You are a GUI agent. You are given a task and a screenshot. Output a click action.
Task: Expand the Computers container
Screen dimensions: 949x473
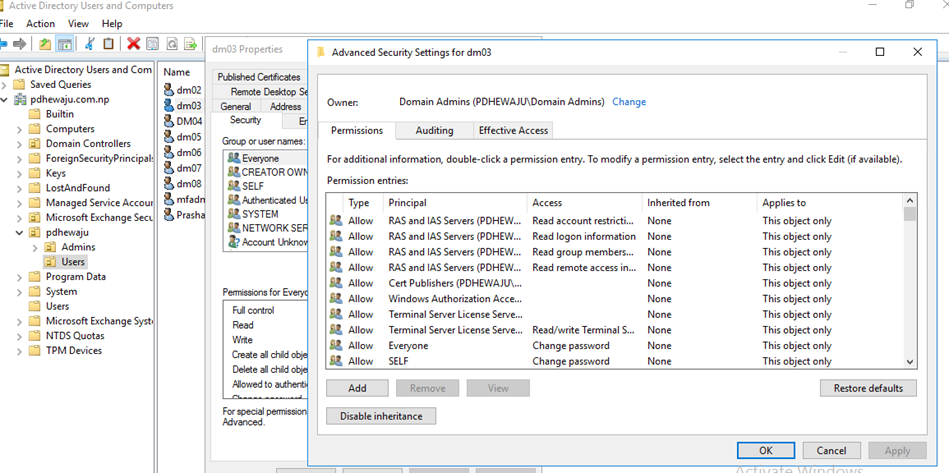[19, 129]
